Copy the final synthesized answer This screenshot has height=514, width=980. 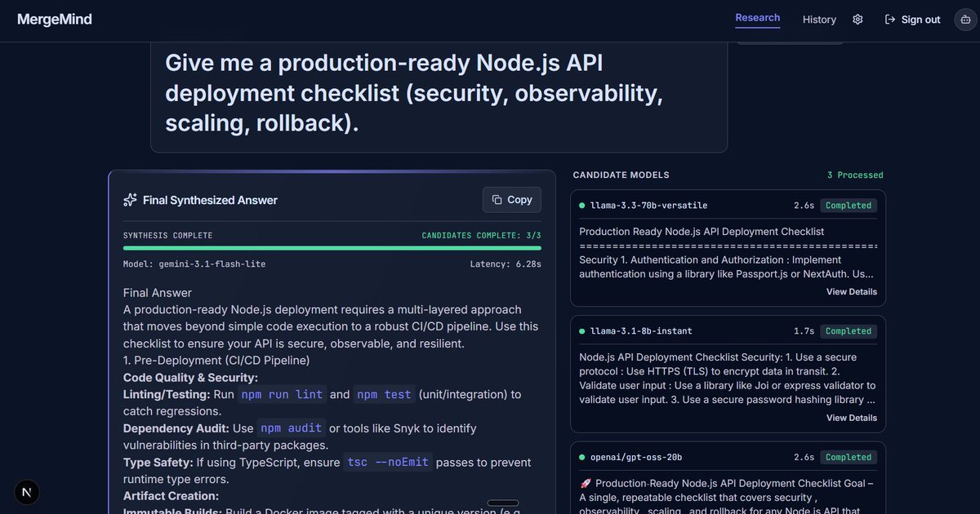(x=512, y=199)
